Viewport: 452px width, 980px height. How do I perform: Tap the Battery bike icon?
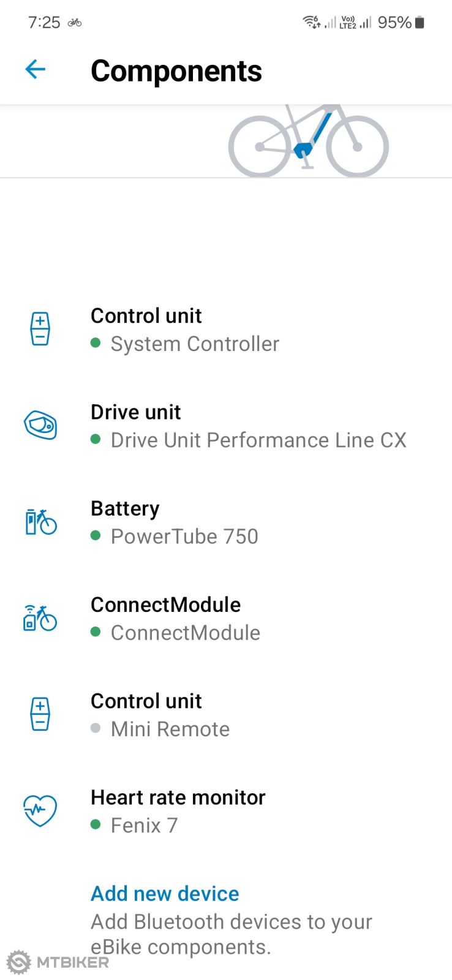click(x=40, y=522)
